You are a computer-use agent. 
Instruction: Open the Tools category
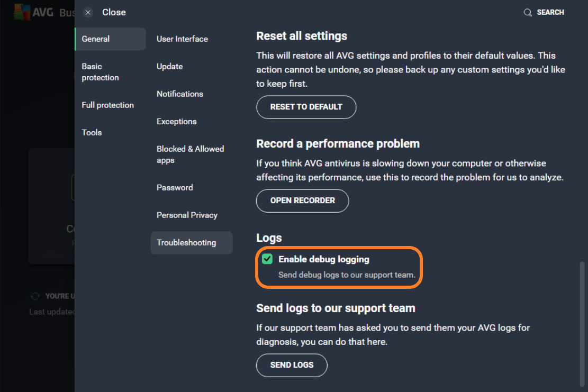point(92,133)
